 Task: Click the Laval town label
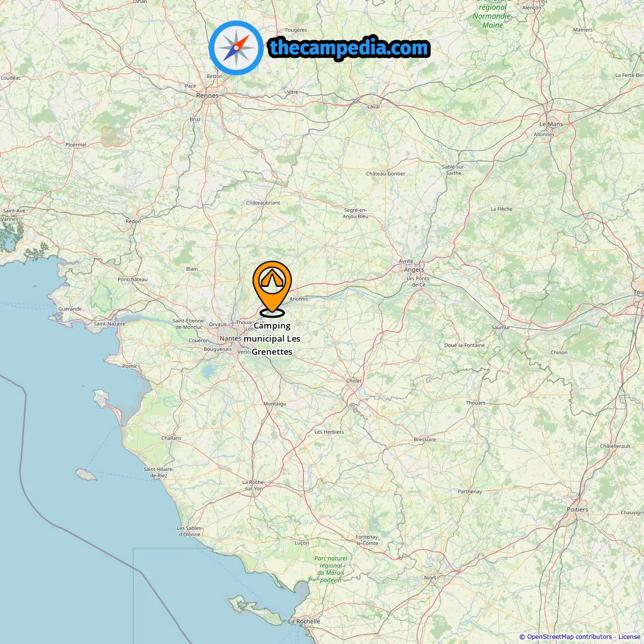pyautogui.click(x=373, y=107)
